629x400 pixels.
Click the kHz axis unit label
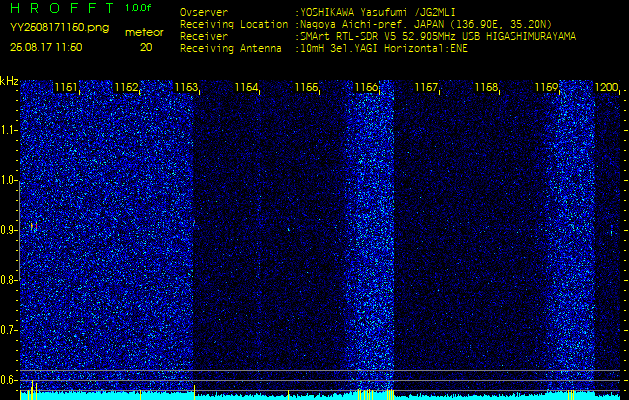point(9,81)
